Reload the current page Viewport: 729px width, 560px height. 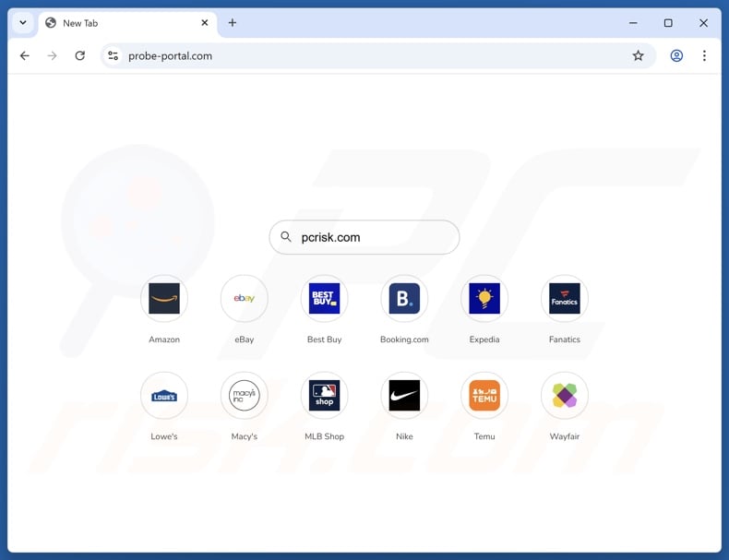[x=80, y=55]
